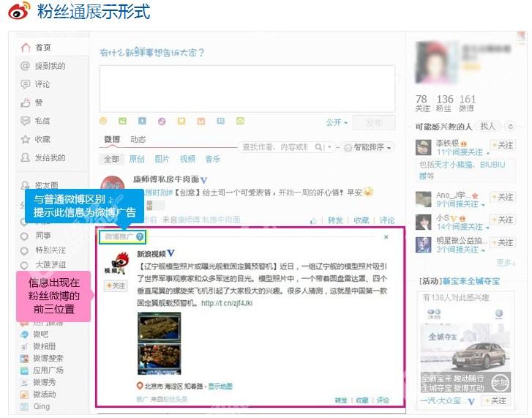Image resolution: width=532 pixels, height=418 pixels.
Task: Select the 同事 group filter
Action: tap(43, 236)
